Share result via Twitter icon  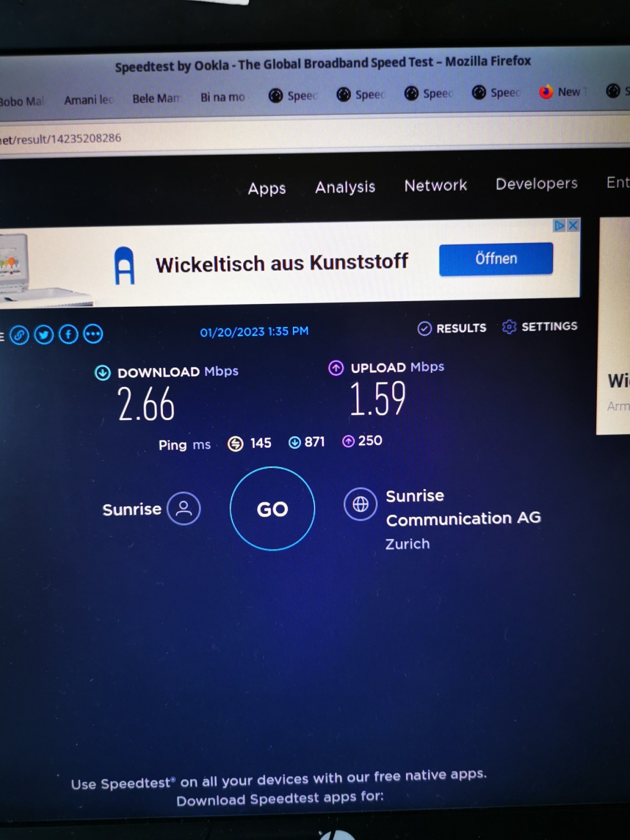44,335
